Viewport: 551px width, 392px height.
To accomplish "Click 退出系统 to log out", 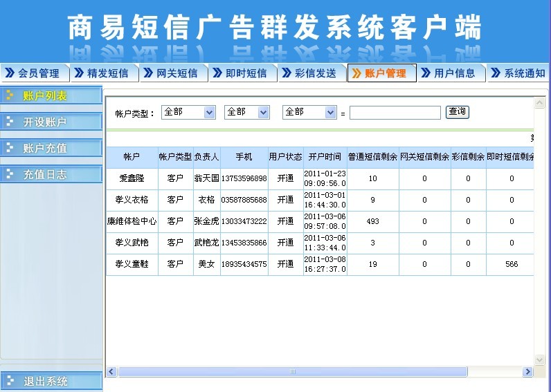I will (51, 381).
